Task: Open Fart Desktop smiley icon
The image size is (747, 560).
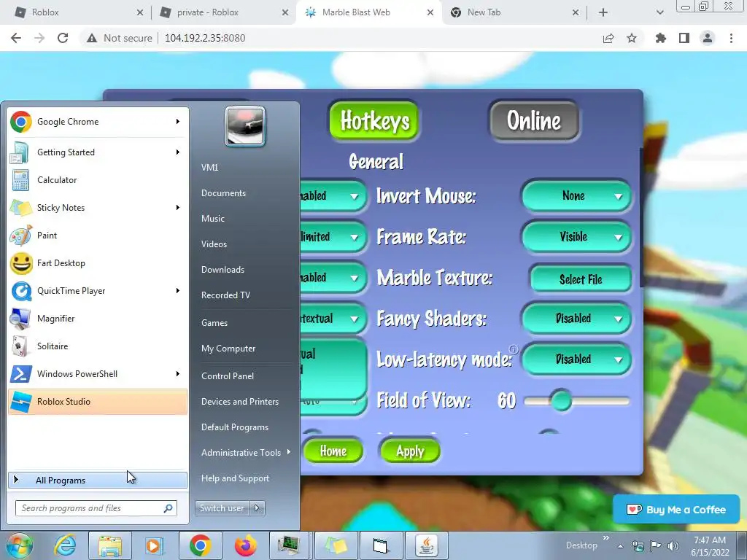Action: click(x=21, y=263)
